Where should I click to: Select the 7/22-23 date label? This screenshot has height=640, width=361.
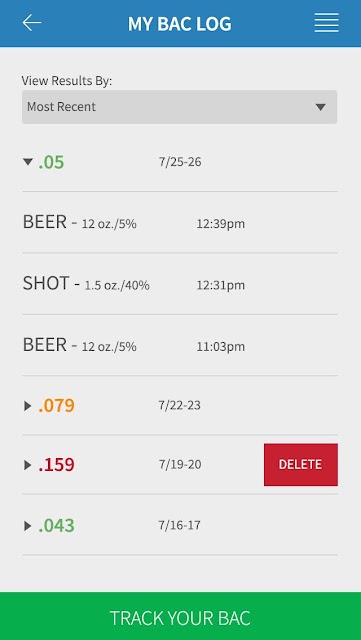pyautogui.click(x=180, y=406)
